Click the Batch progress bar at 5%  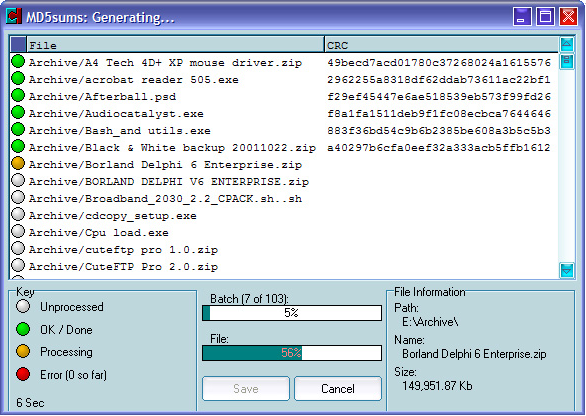292,313
